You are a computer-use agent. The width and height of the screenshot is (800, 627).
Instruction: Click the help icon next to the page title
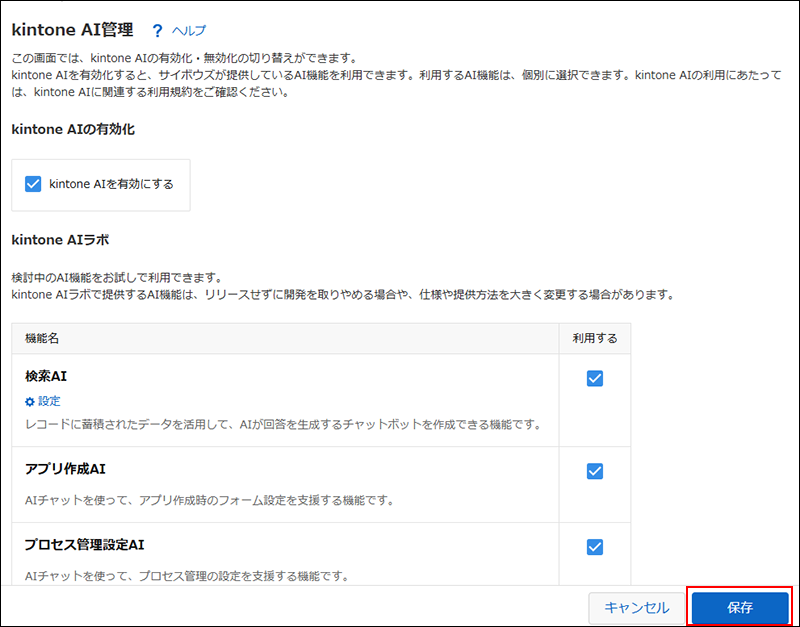[x=158, y=30]
